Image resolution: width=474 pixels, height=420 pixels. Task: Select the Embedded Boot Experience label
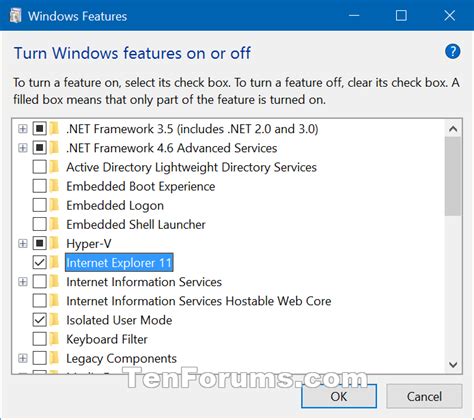[141, 186]
